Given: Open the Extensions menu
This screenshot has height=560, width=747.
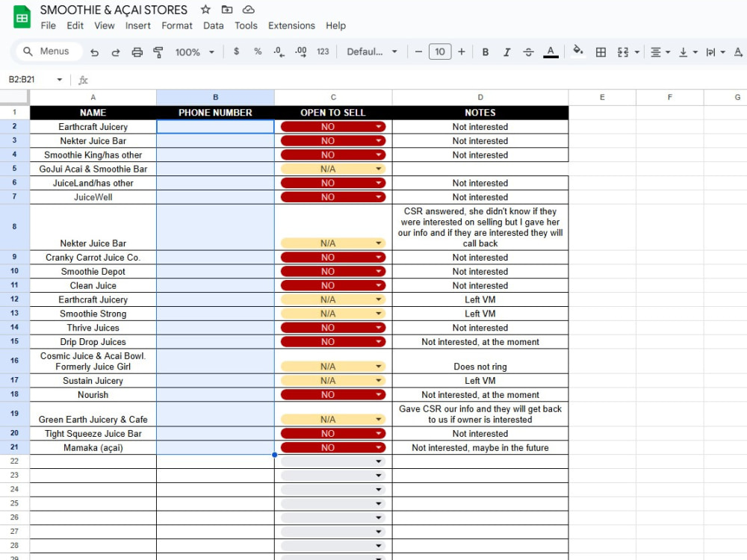Looking at the screenshot, I should tap(291, 25).
